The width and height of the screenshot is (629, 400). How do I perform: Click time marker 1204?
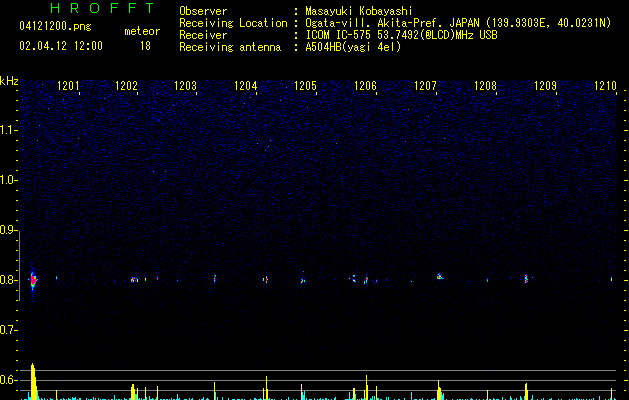click(246, 86)
